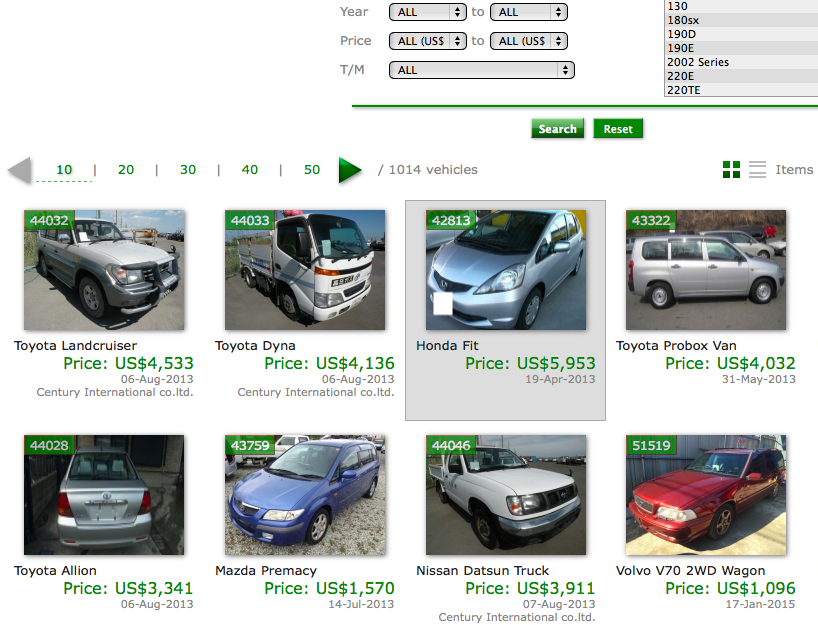The image size is (818, 625).
Task: Open Toyota Probox Van photo 43322
Action: [706, 270]
